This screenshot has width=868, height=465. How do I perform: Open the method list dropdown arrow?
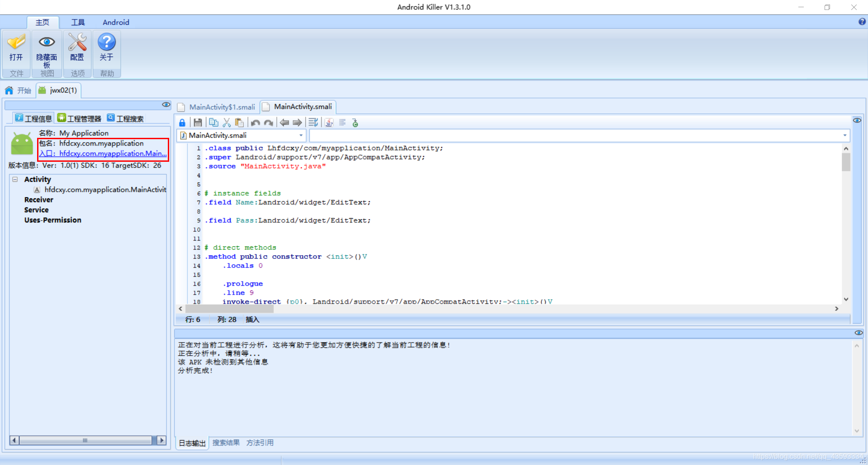[844, 136]
